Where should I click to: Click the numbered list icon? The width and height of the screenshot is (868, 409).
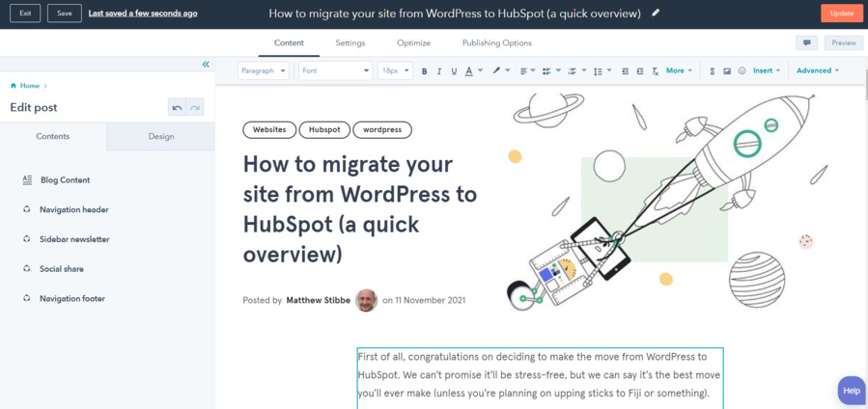(x=573, y=70)
